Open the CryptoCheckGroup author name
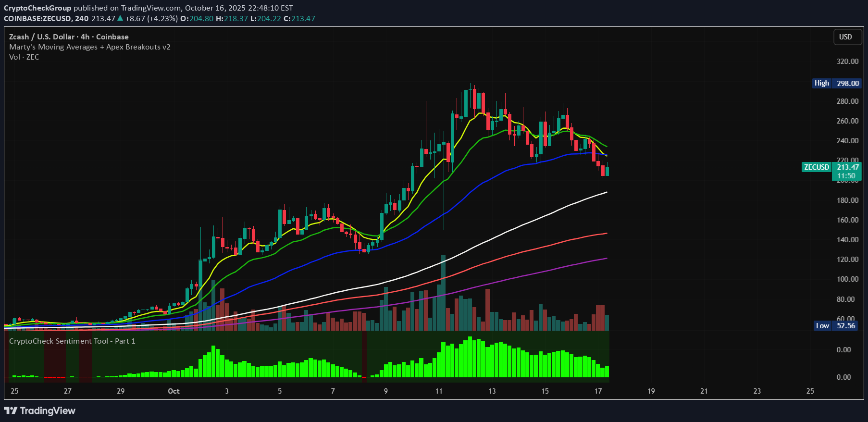 click(x=37, y=8)
